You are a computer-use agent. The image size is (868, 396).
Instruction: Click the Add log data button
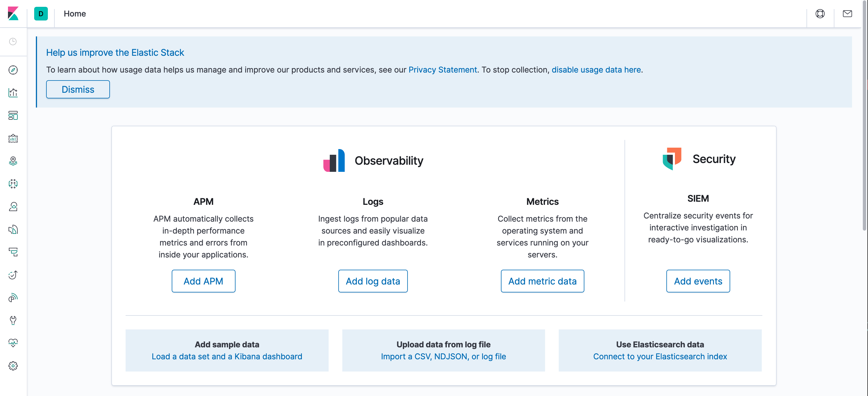tap(373, 281)
